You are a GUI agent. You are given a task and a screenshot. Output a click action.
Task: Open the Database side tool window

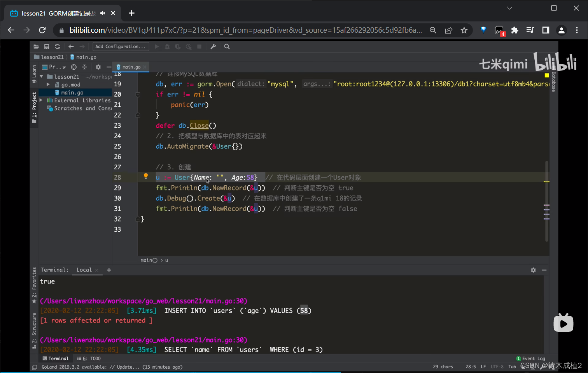click(x=553, y=79)
